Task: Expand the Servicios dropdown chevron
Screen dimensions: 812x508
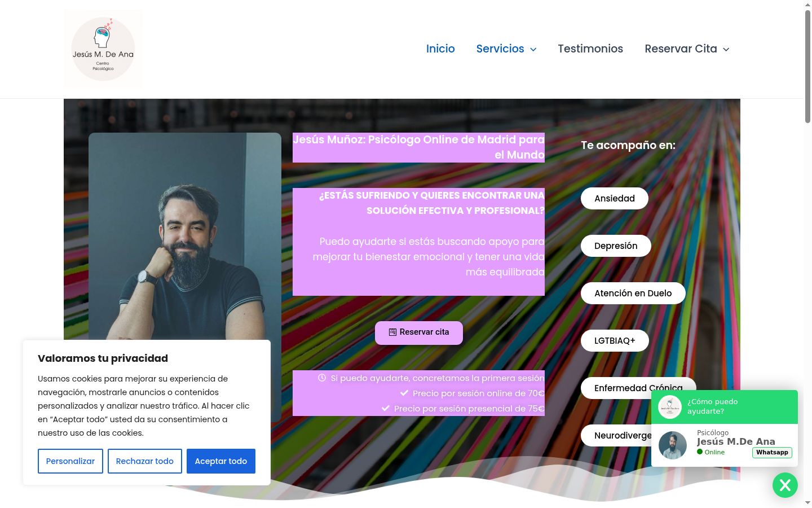Action: (533, 50)
